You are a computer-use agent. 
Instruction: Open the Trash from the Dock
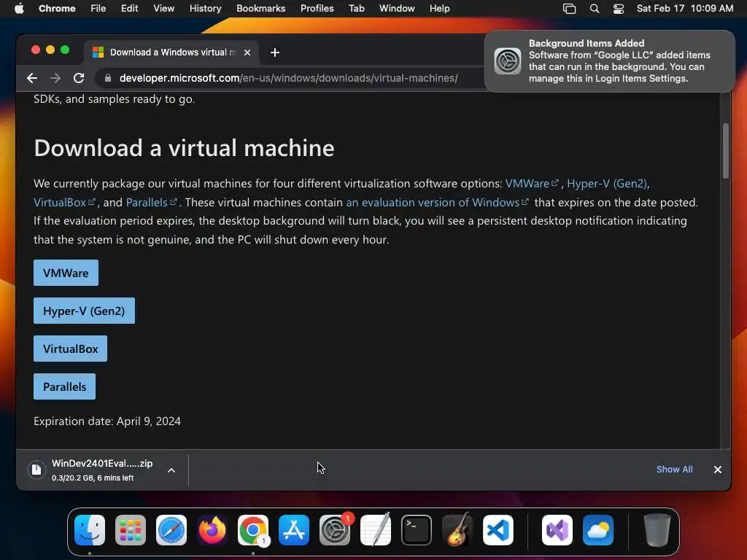pyautogui.click(x=657, y=530)
